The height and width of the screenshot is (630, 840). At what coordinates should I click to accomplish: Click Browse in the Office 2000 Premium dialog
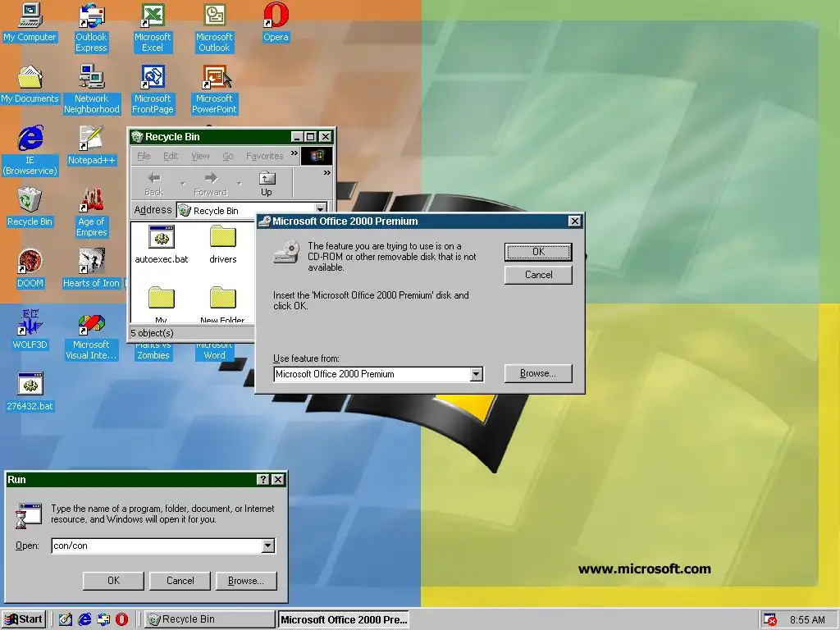(x=538, y=373)
